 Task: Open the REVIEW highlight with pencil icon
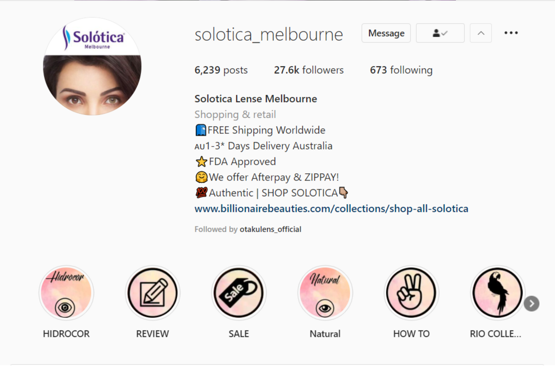tap(152, 293)
